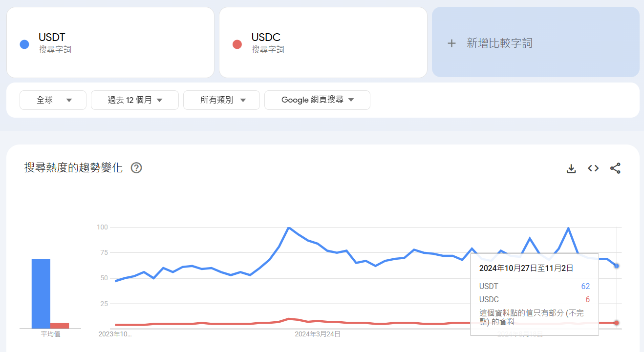The height and width of the screenshot is (352, 644).
Task: Open the 過去 12 個月 time range dropdown
Action: click(135, 100)
